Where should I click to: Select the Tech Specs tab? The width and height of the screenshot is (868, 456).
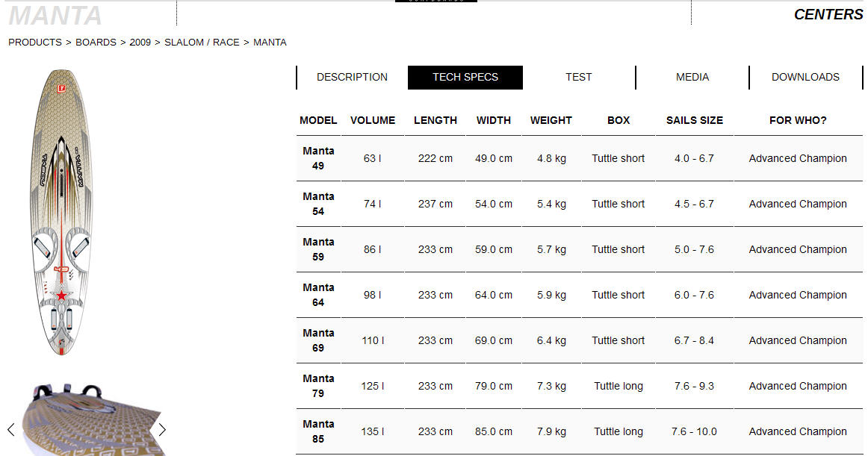(x=465, y=78)
